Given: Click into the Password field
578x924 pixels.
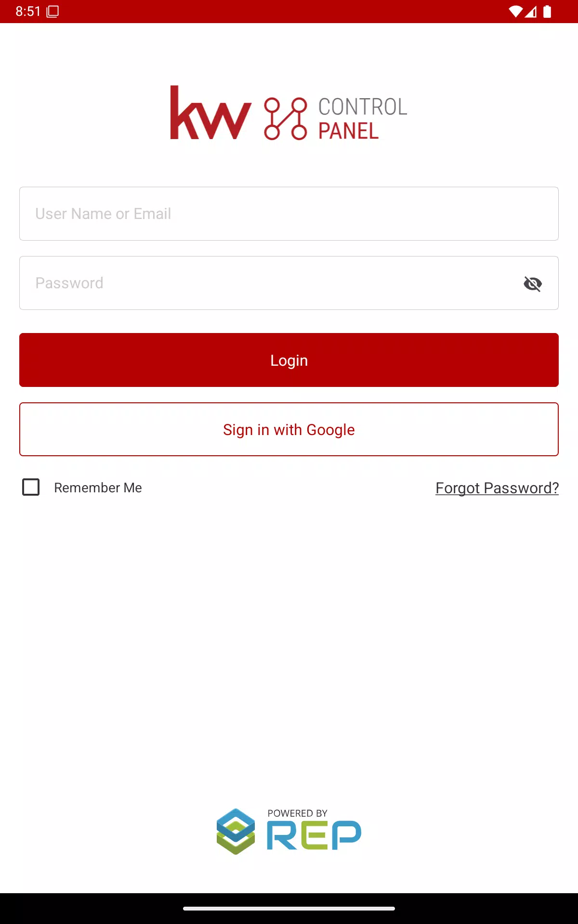Looking at the screenshot, I should point(270,283).
